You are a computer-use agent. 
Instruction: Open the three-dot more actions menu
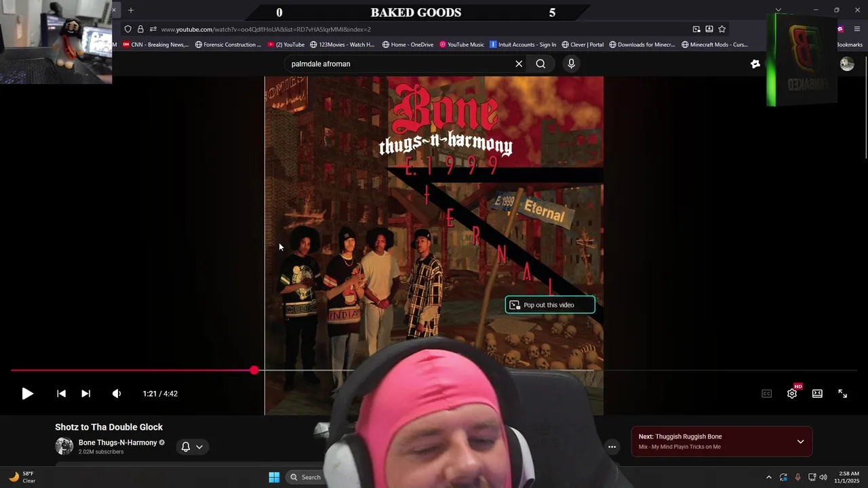coord(612,447)
